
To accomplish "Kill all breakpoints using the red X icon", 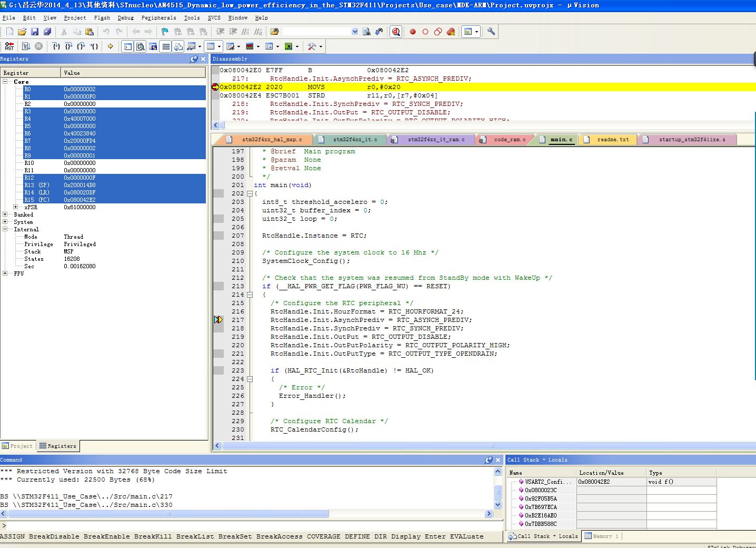I will (x=451, y=32).
